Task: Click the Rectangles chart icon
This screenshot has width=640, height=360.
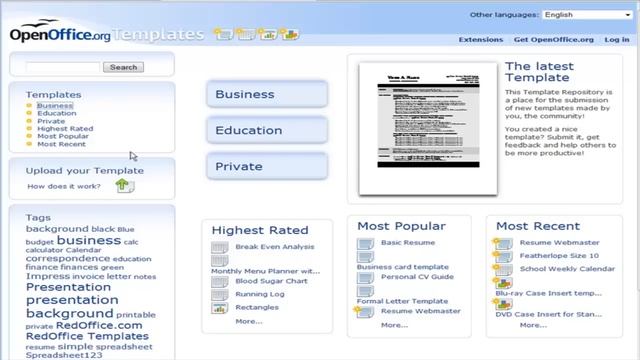Action: pyautogui.click(x=220, y=308)
